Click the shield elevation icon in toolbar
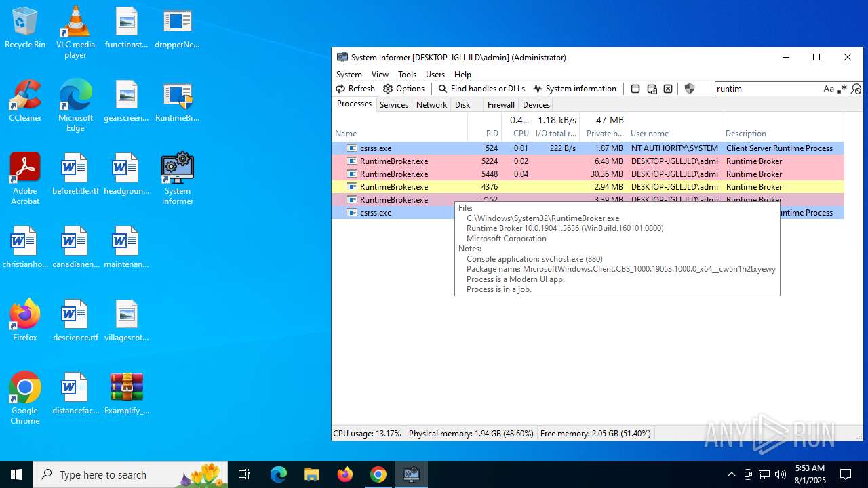 pos(690,89)
